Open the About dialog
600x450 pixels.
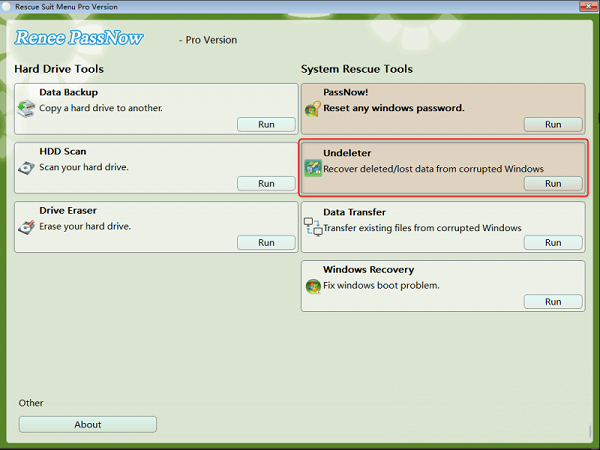88,424
